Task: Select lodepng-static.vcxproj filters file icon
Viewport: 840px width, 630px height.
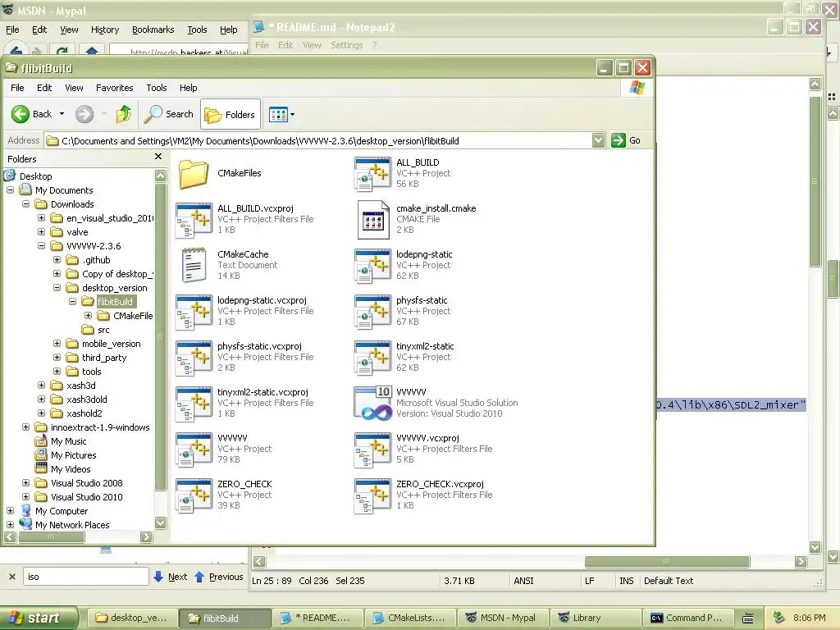Action: click(194, 311)
